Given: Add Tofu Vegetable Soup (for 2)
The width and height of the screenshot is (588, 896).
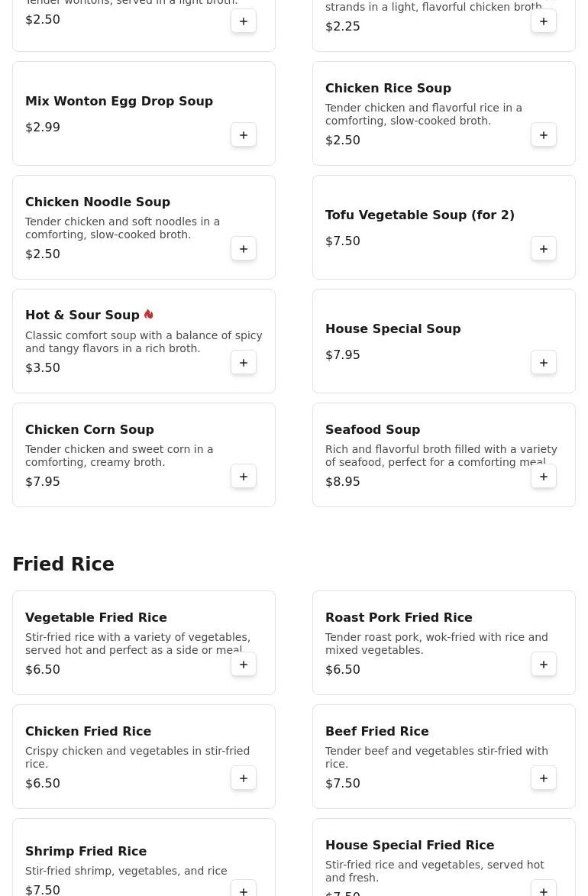Looking at the screenshot, I should [544, 248].
